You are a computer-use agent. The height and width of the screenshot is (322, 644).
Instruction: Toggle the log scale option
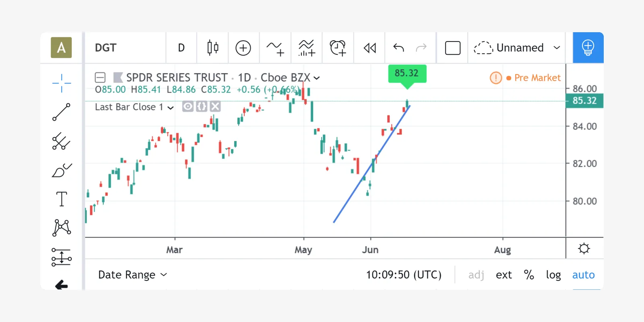[553, 275]
